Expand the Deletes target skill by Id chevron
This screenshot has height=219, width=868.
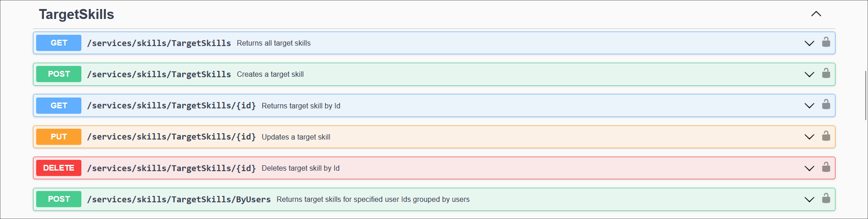pos(809,168)
